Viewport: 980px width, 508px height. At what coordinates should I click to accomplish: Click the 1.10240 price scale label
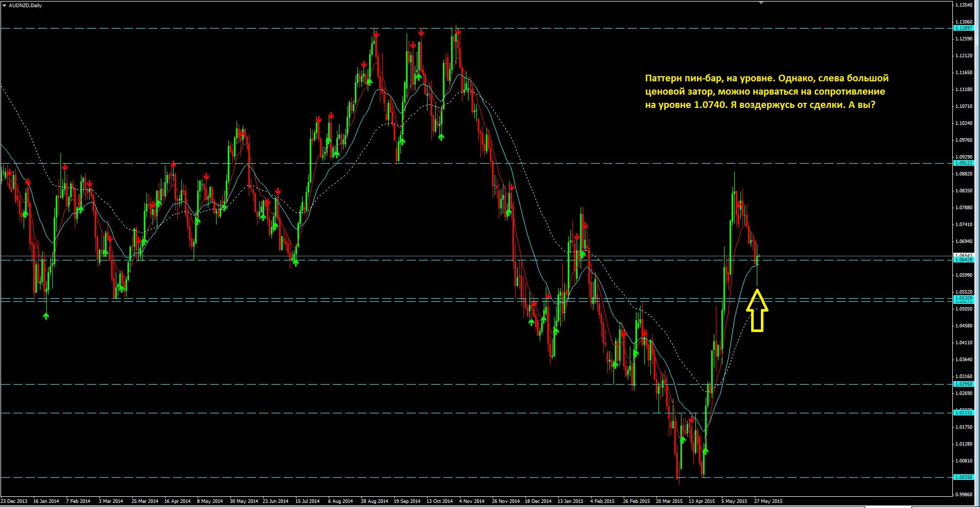click(x=964, y=123)
